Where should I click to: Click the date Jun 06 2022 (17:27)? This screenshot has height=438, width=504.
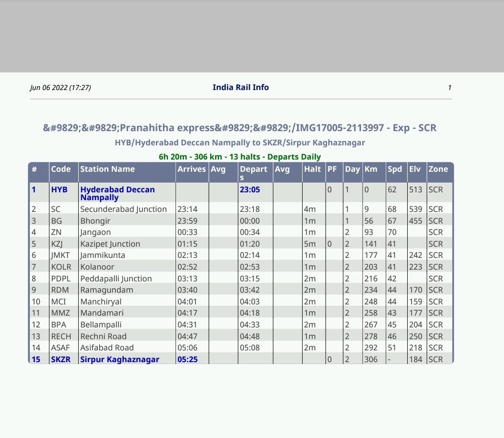[61, 88]
